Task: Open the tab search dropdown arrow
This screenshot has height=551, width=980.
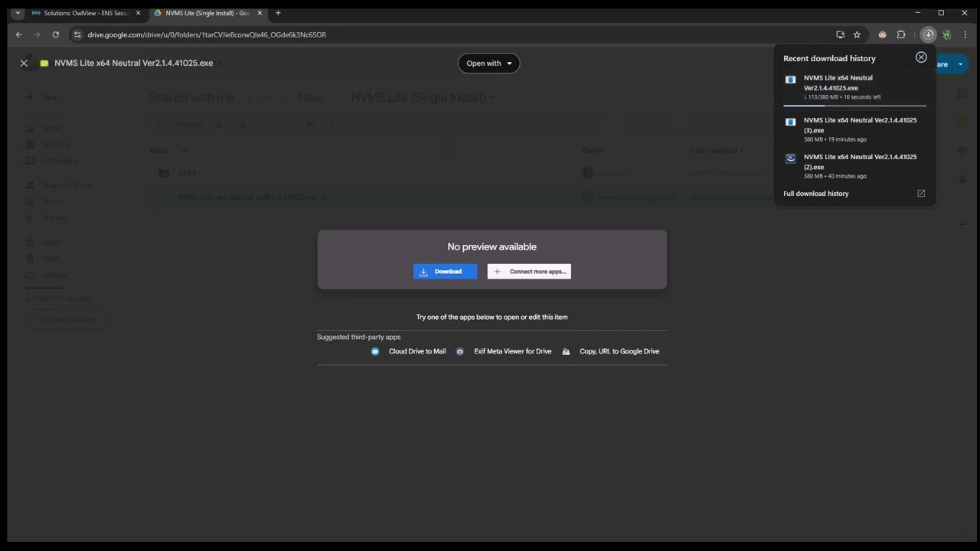Action: click(x=18, y=13)
